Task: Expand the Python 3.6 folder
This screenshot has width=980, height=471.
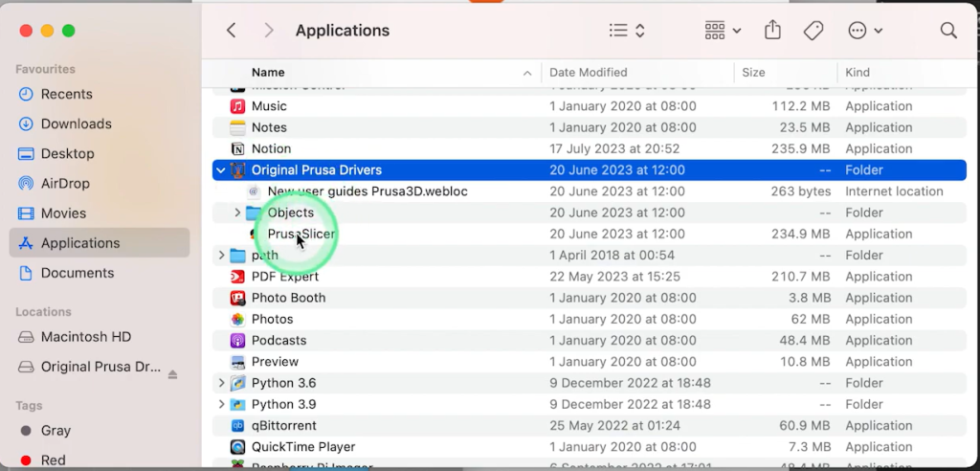Action: coord(221,383)
